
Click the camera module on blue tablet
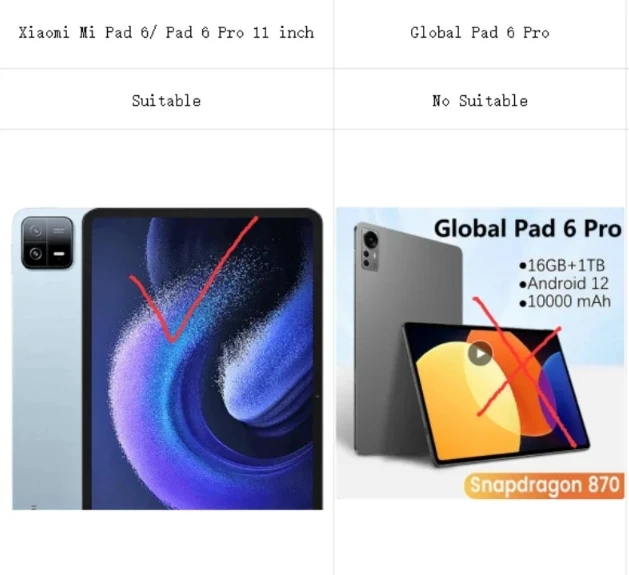(x=47, y=242)
